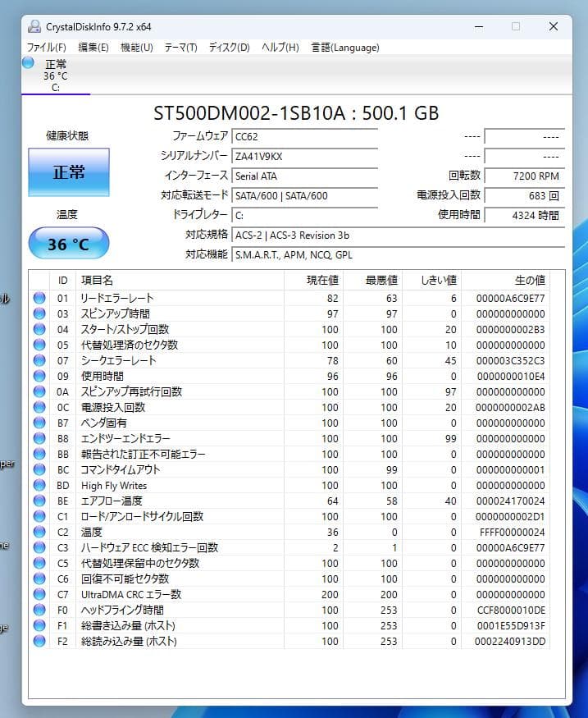Click raw value 0001E55D913F in row F1

pos(511,625)
